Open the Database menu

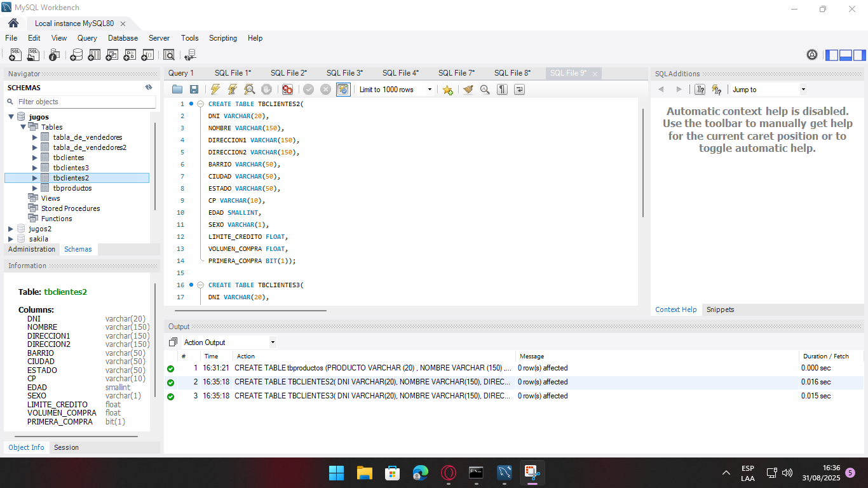click(123, 38)
